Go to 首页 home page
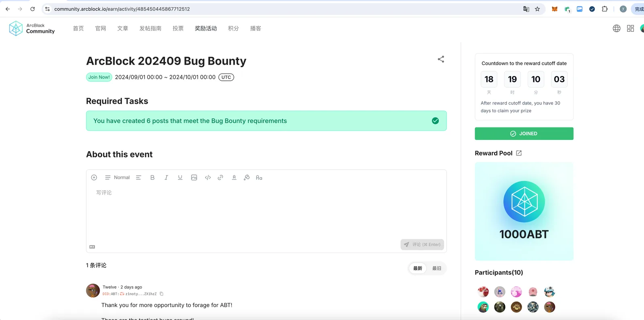The image size is (644, 320). click(78, 29)
